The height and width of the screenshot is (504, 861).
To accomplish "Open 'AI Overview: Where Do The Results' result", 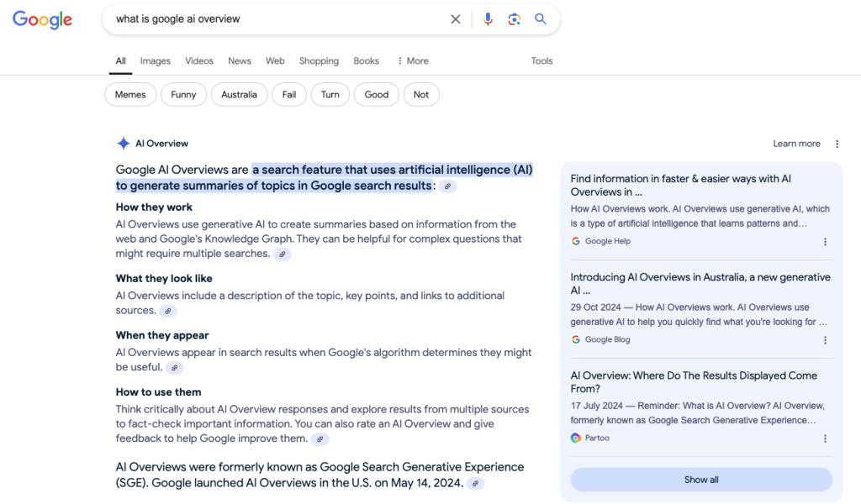I will tap(694, 382).
